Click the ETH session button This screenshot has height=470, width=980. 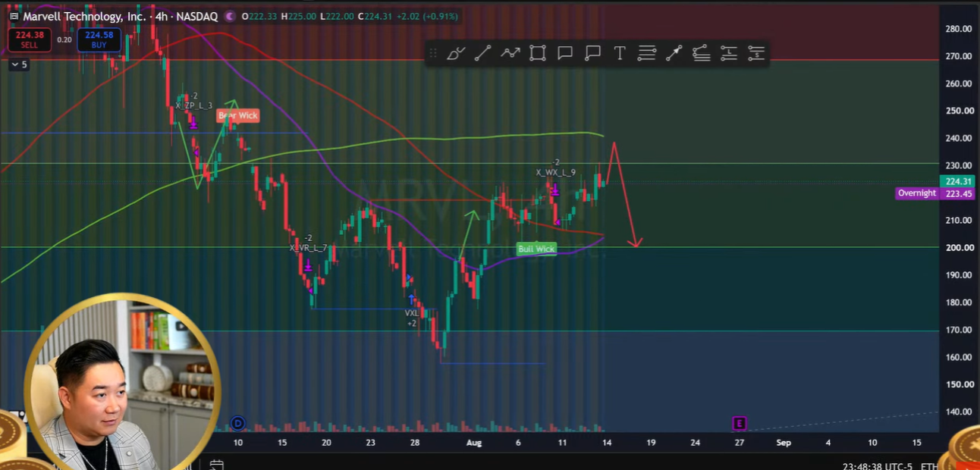coord(929,466)
